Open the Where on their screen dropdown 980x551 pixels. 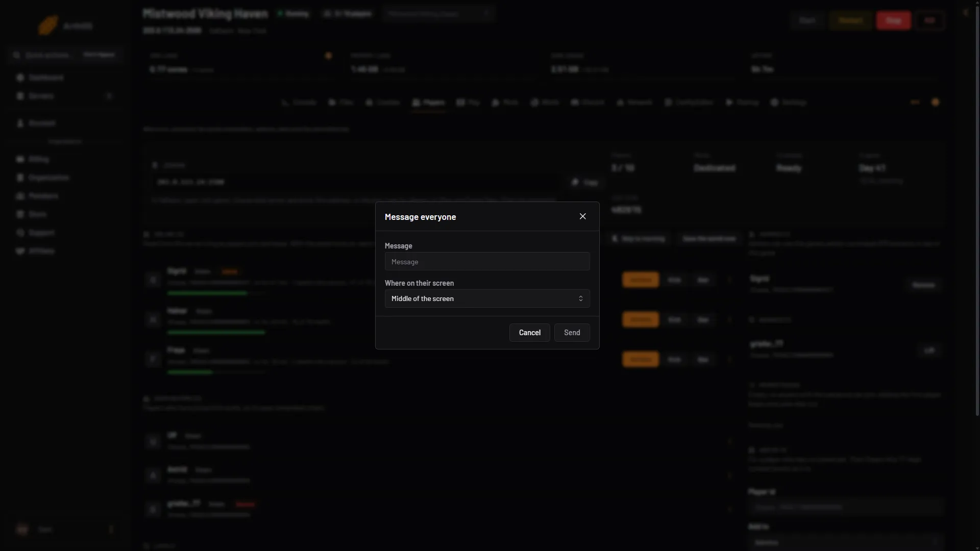pyautogui.click(x=487, y=298)
